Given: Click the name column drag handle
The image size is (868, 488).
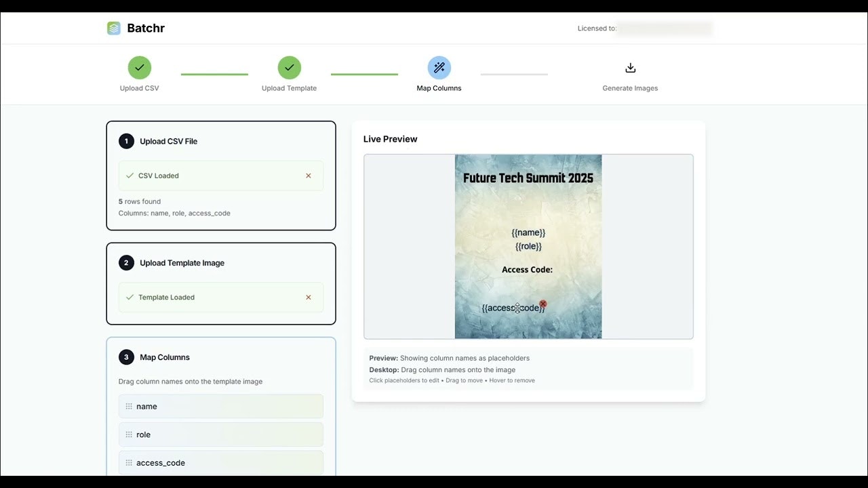Looking at the screenshot, I should pyautogui.click(x=129, y=407).
